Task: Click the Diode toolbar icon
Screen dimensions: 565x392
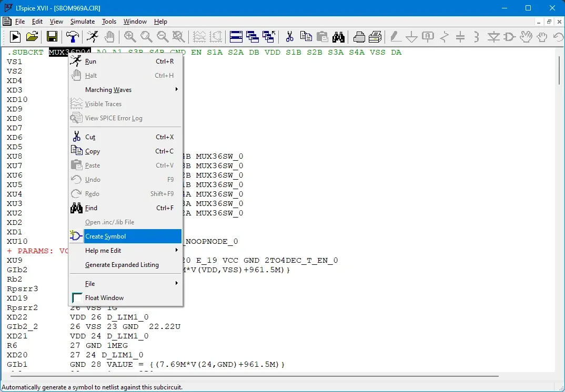Action: pyautogui.click(x=493, y=37)
